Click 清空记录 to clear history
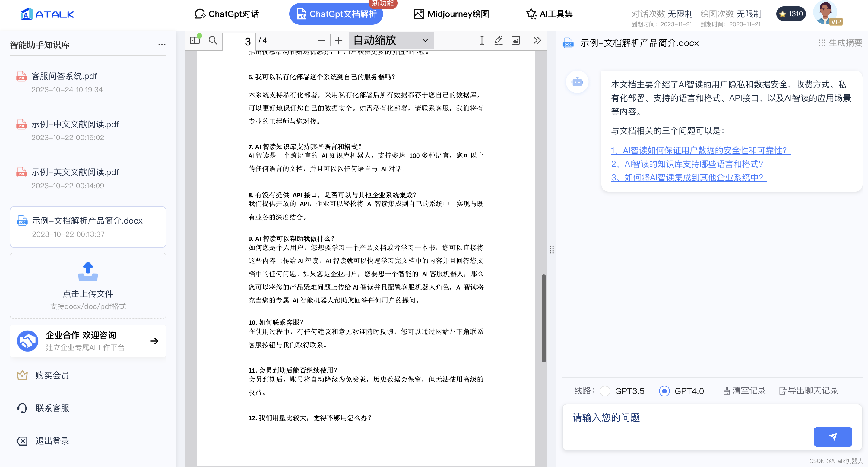Image resolution: width=868 pixels, height=467 pixels. [x=744, y=390]
